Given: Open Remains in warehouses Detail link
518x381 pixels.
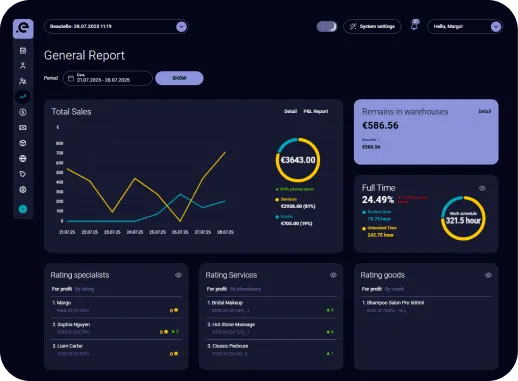Looking at the screenshot, I should 485,111.
